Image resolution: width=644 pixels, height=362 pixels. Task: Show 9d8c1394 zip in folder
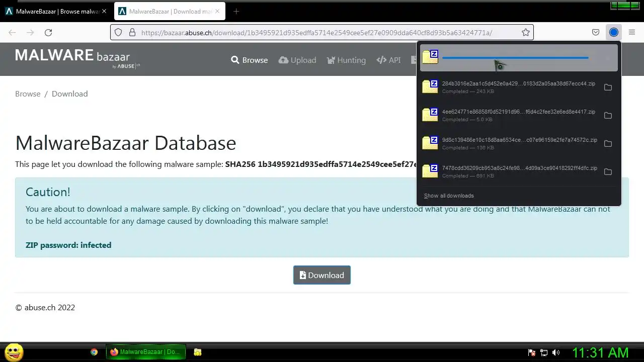[608, 143]
